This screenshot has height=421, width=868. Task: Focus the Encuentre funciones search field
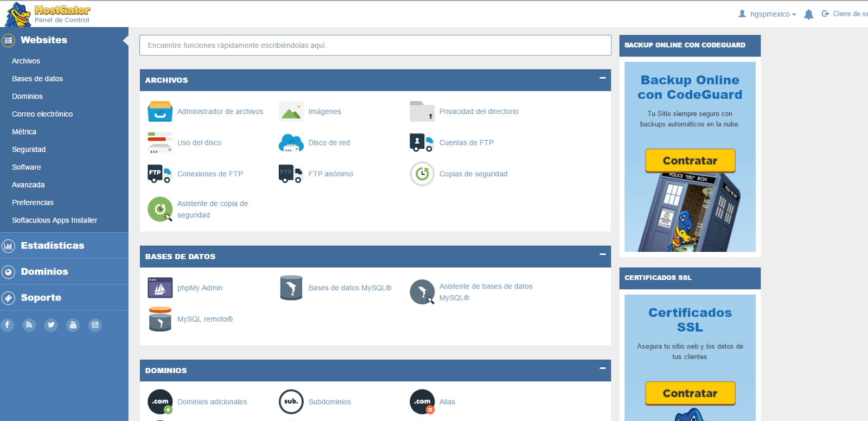tap(375, 46)
